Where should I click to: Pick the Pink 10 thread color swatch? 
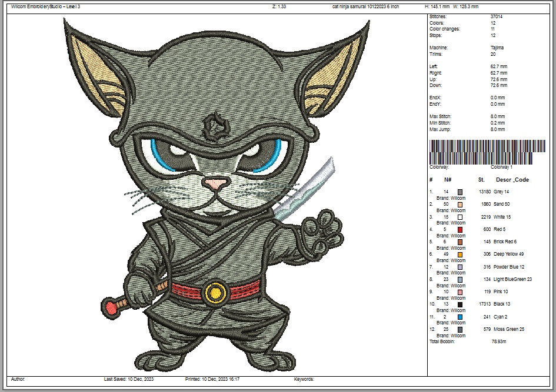(460, 292)
